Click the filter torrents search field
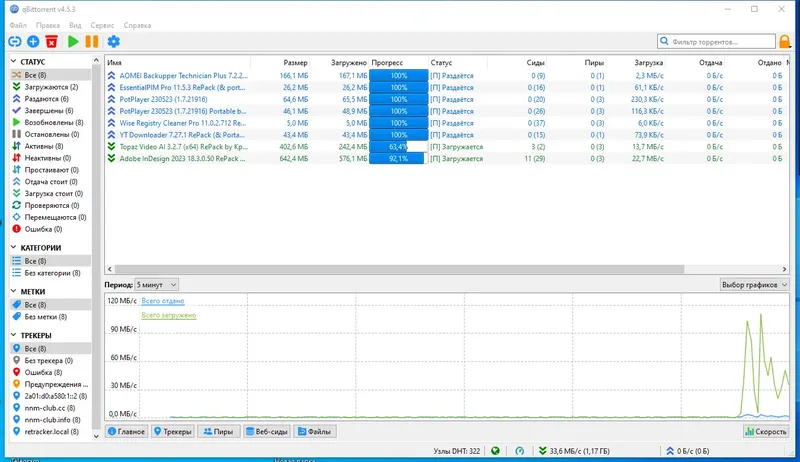Viewport: 800px width, 462px height. (716, 41)
